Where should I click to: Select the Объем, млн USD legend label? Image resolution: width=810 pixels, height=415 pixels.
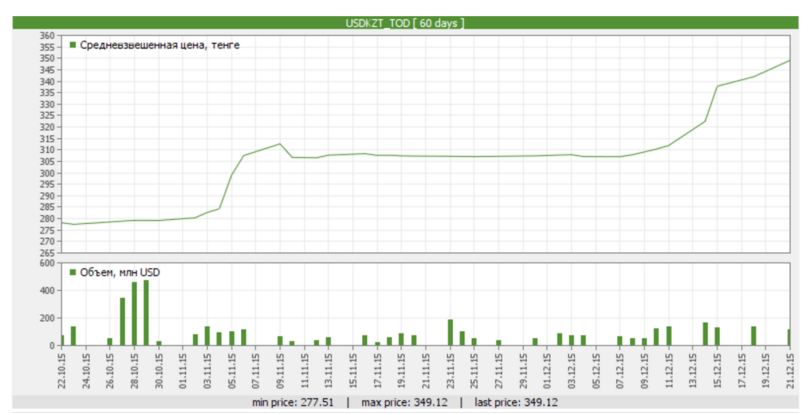coord(120,272)
